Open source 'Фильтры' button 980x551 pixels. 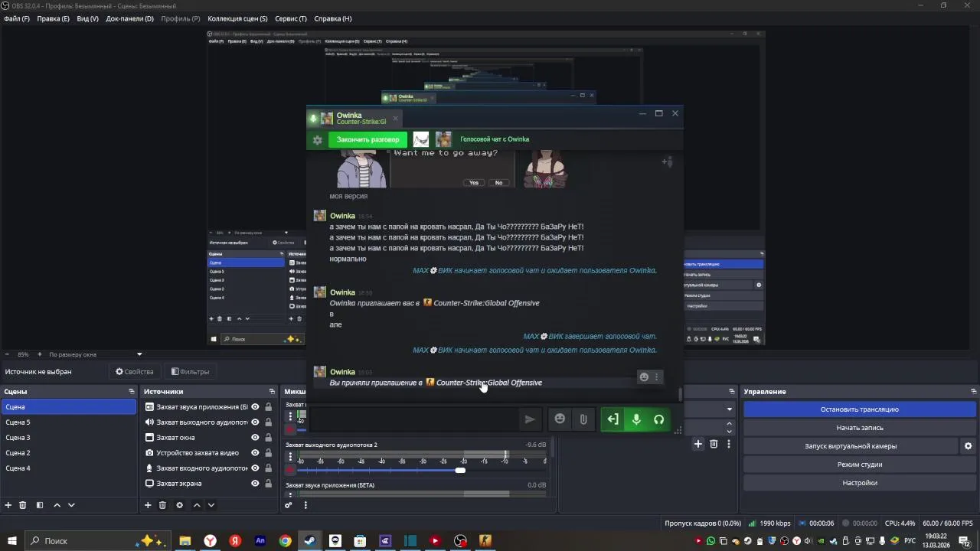190,372
